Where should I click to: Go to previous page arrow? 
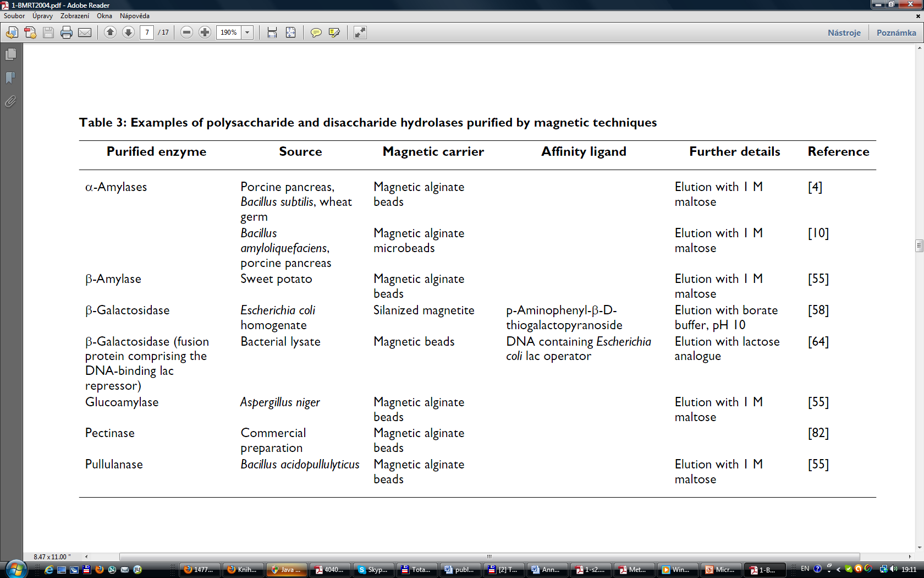point(110,32)
